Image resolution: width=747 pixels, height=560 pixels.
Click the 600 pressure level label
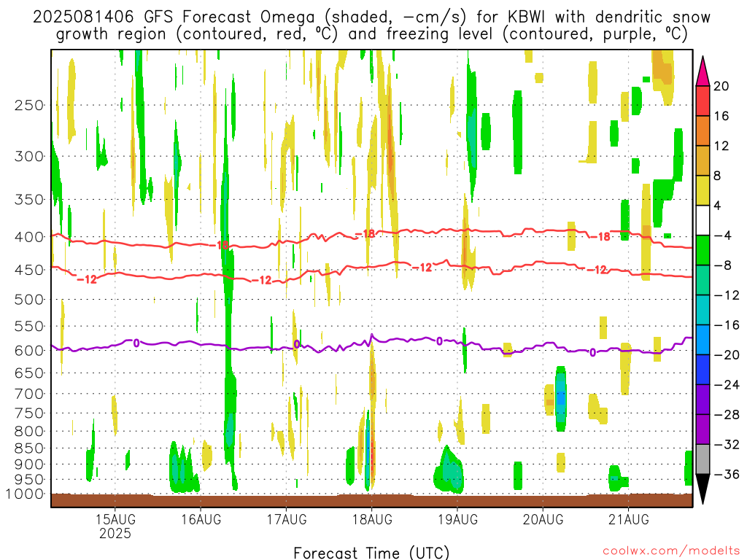point(29,351)
